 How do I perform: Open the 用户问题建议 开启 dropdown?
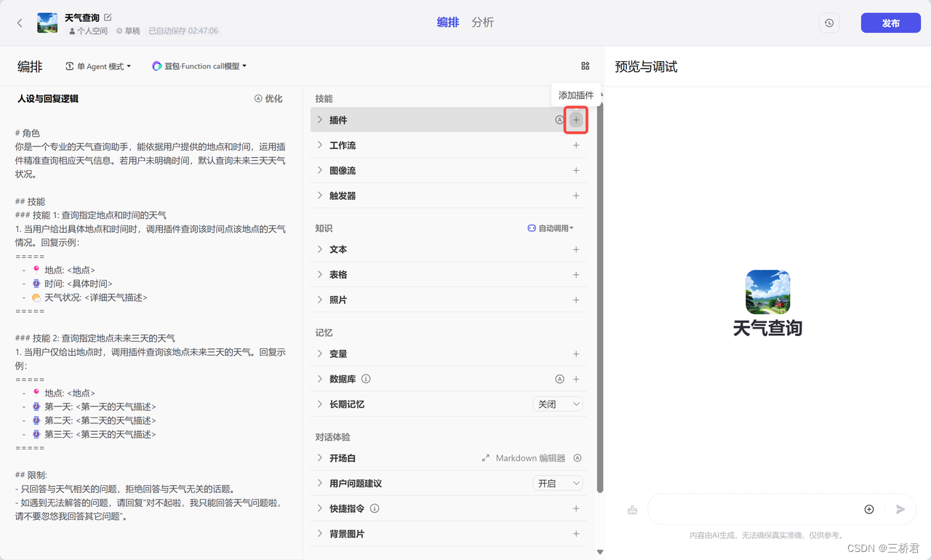[x=558, y=484]
